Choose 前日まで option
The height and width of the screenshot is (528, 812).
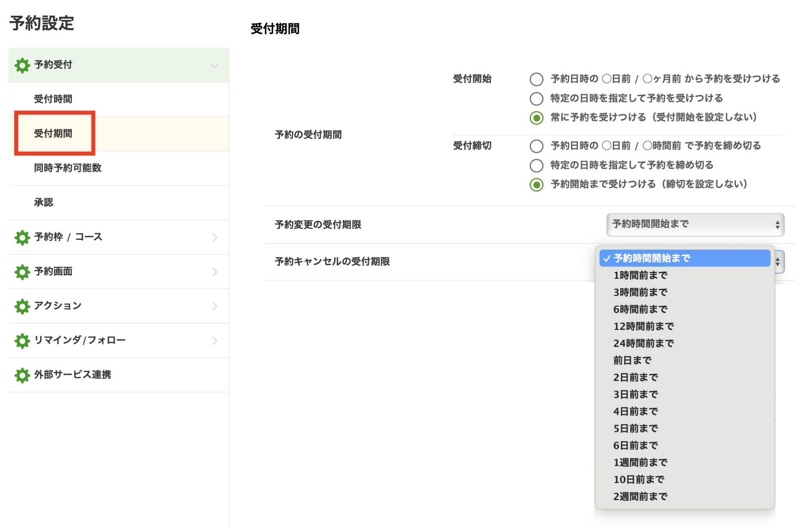[x=684, y=360]
